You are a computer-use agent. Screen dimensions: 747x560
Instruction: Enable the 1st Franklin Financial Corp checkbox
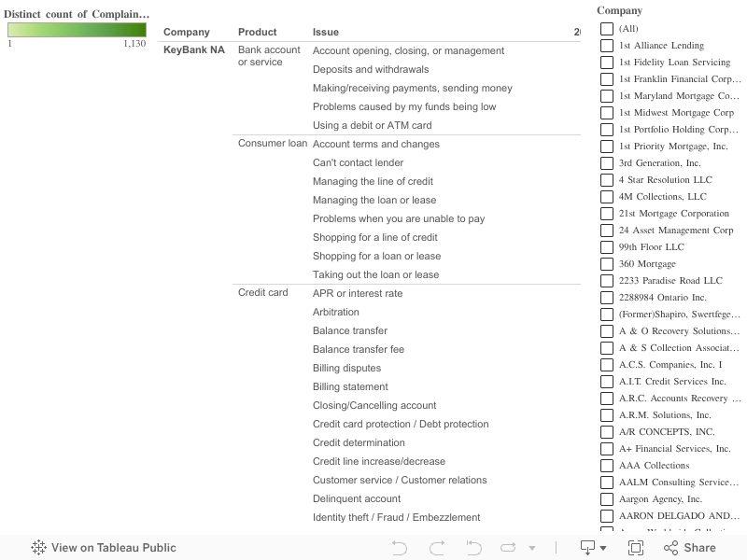[x=606, y=79]
